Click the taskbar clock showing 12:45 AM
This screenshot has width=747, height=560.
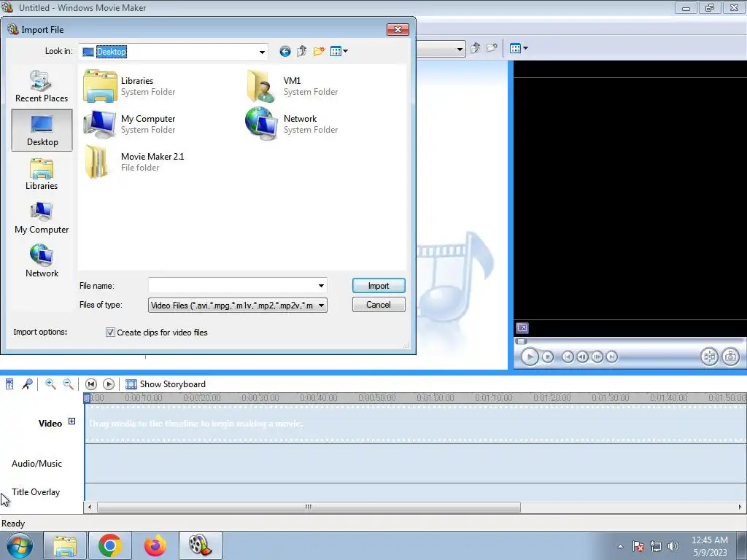(x=710, y=546)
